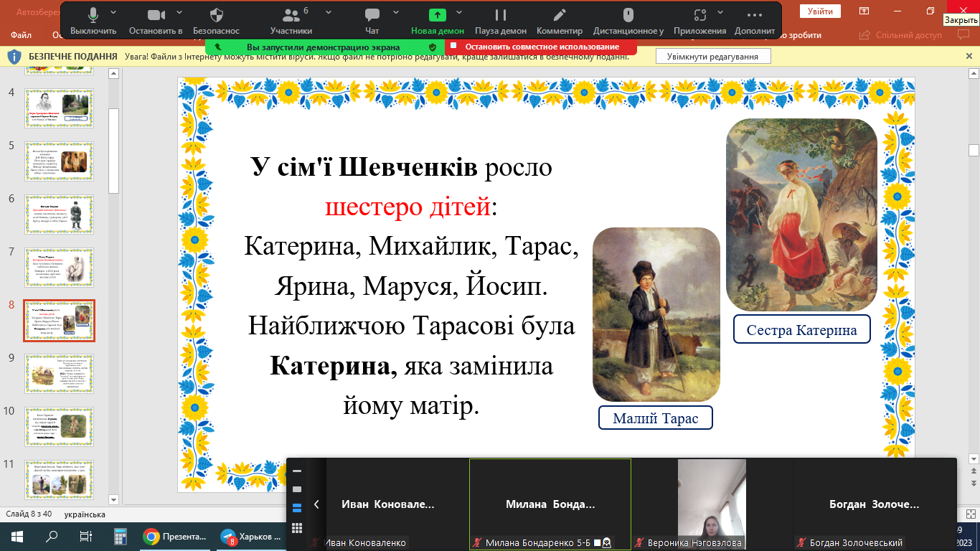Click Остановить совместное использование red button
The image size is (980, 551).
[541, 47]
